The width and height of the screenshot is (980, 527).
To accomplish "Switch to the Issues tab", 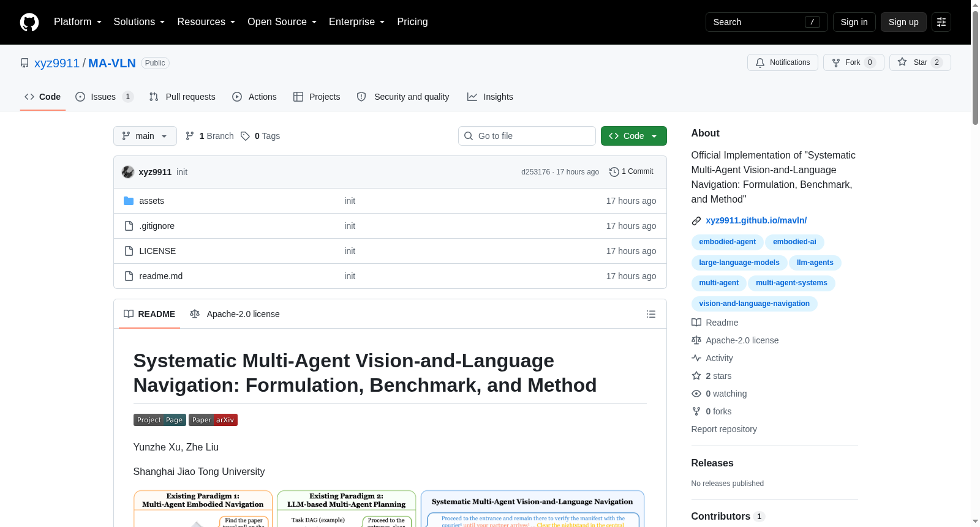I will click(104, 97).
